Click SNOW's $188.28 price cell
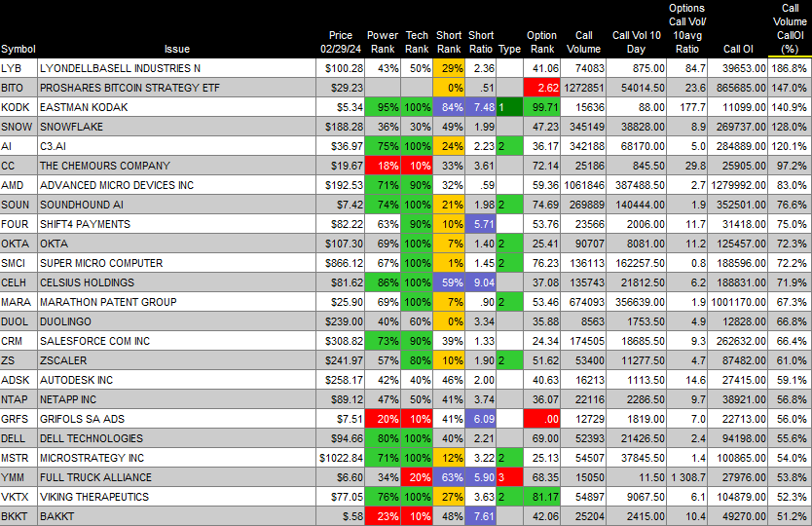Image resolution: width=812 pixels, height=526 pixels. pyautogui.click(x=340, y=127)
